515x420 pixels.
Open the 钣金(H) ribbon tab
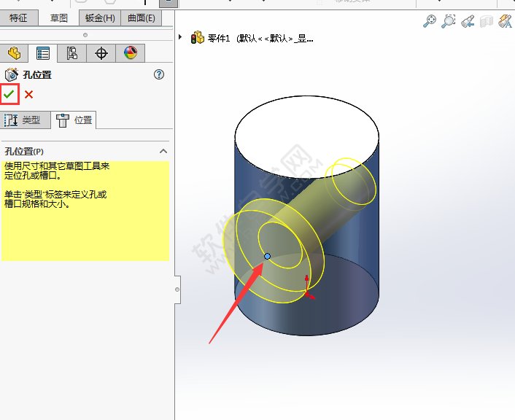tap(100, 17)
